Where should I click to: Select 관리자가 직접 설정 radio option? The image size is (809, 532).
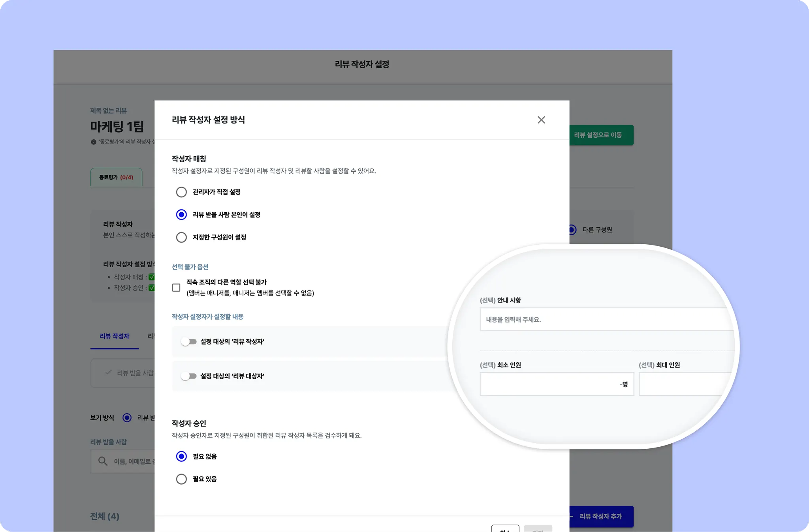click(181, 192)
